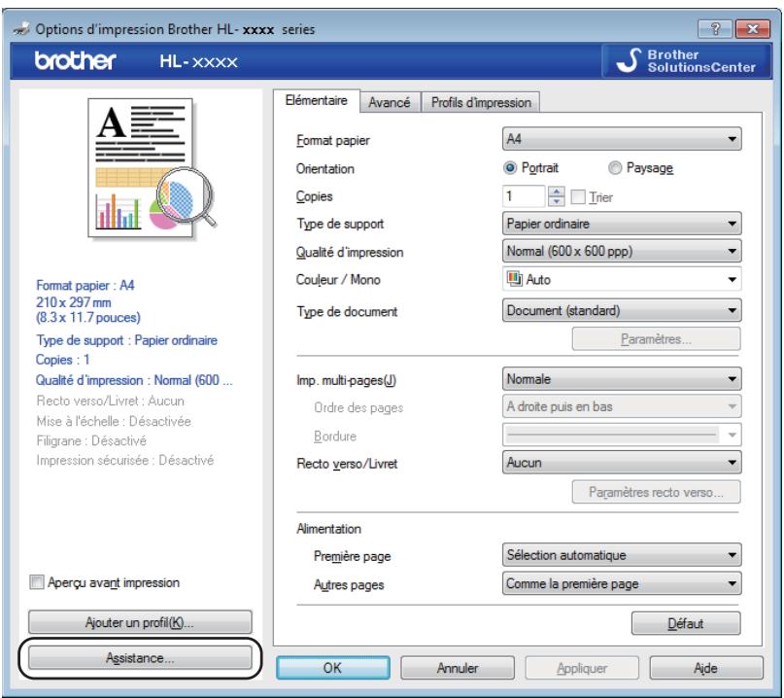The height and width of the screenshot is (698, 784).
Task: Click the printer icon in title bar
Action: click(x=21, y=29)
